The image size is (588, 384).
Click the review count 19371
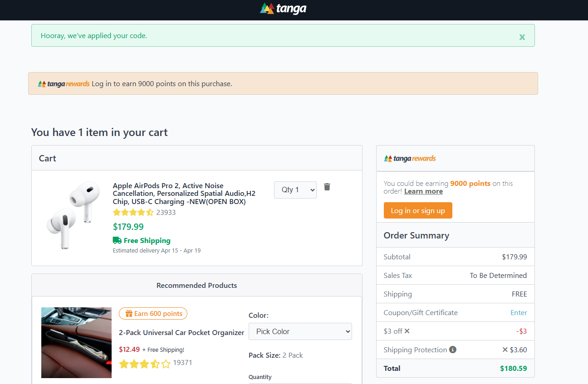point(182,363)
